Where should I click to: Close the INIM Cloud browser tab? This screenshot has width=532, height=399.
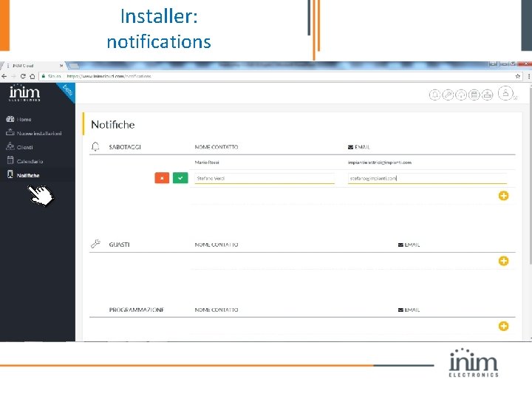(61, 66)
